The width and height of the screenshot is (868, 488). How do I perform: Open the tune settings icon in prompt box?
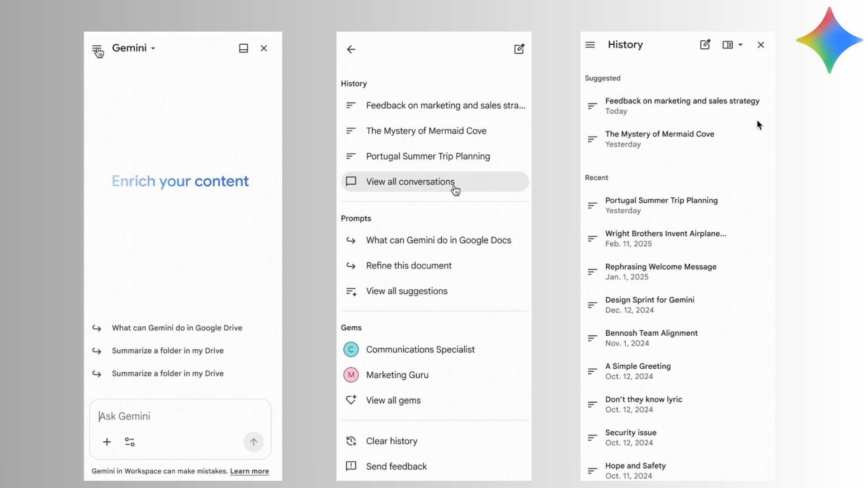pyautogui.click(x=130, y=442)
